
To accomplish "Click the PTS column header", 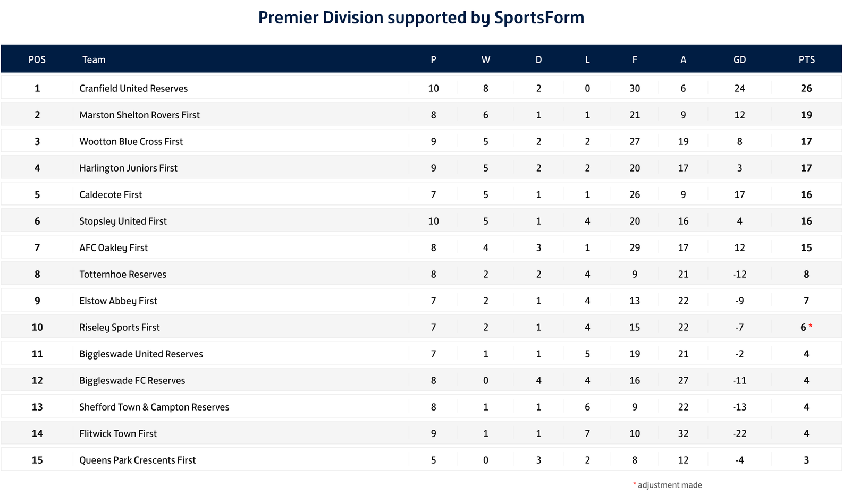I will tap(806, 59).
